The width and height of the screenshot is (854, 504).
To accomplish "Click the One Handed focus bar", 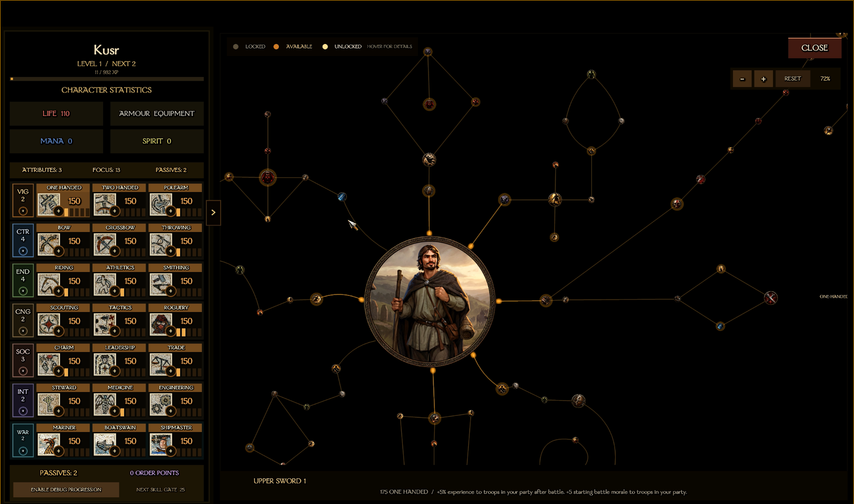I will [77, 212].
